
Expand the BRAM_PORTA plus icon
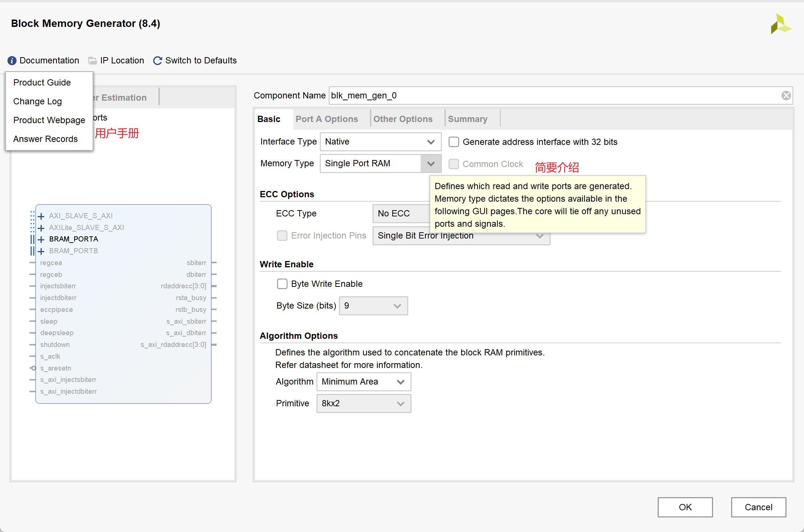point(41,239)
